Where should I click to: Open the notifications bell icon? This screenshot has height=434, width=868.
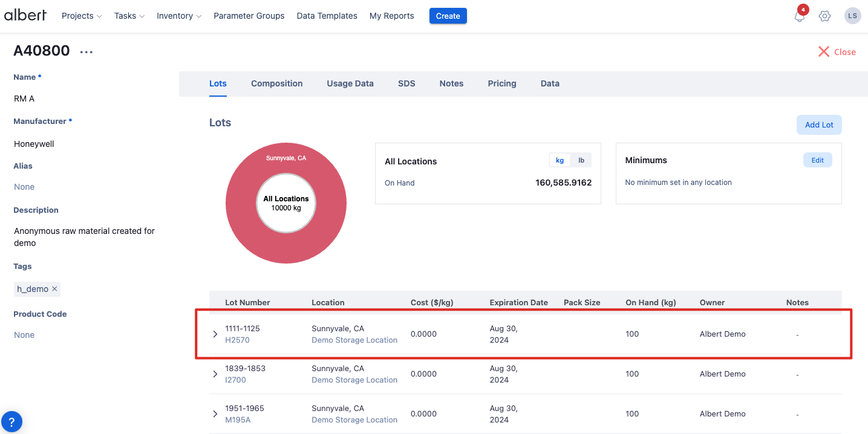coord(800,16)
